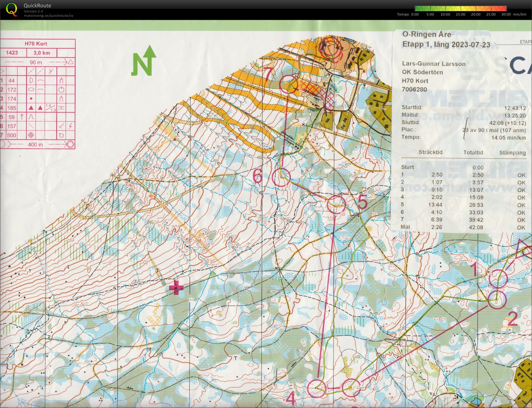
Task: Click the '1423' cell in control description
Action: click(12, 53)
